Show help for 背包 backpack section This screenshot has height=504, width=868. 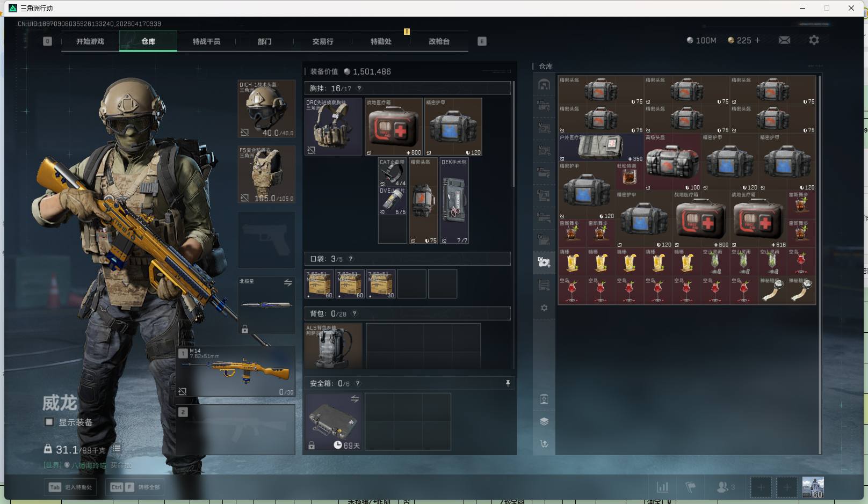pos(355,313)
